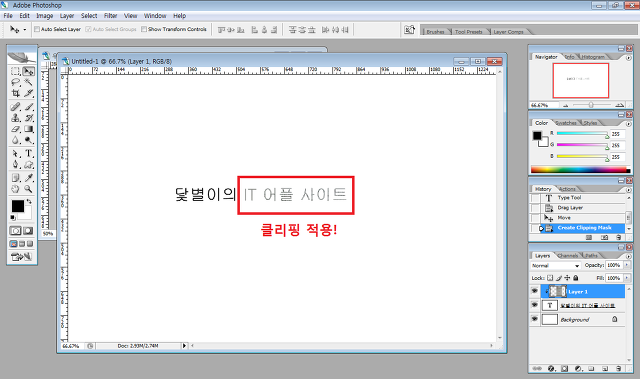Open the Layer menu
The image size is (640, 379).
pos(67,16)
